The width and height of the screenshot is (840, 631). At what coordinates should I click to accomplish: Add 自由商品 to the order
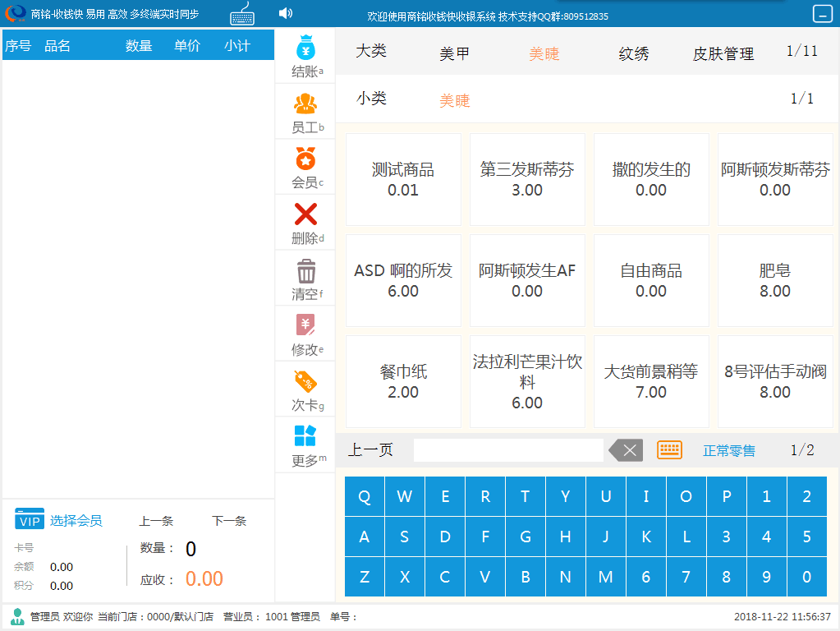click(651, 280)
